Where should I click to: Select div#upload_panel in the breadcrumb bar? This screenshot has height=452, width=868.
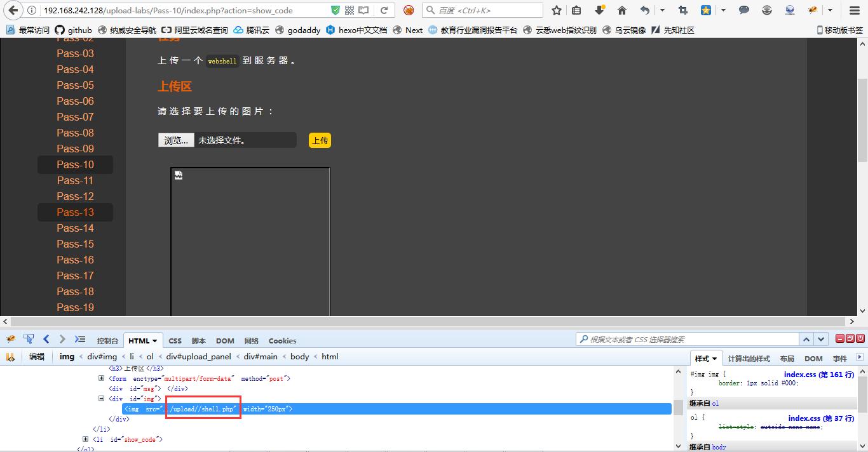(x=198, y=356)
